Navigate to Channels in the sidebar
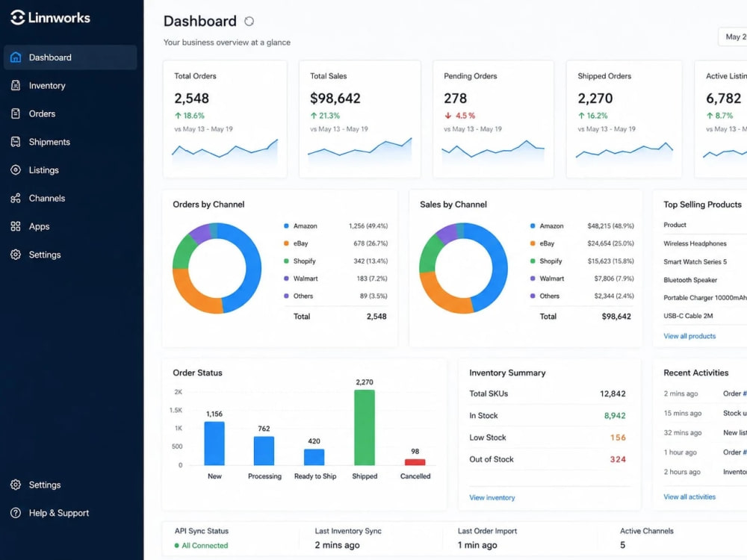 70,198
